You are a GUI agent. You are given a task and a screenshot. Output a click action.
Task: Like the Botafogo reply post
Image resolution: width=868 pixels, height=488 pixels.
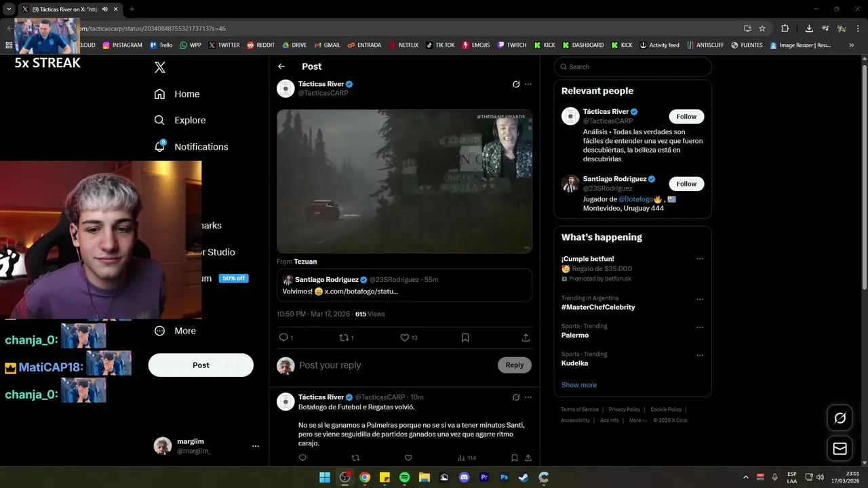408,458
